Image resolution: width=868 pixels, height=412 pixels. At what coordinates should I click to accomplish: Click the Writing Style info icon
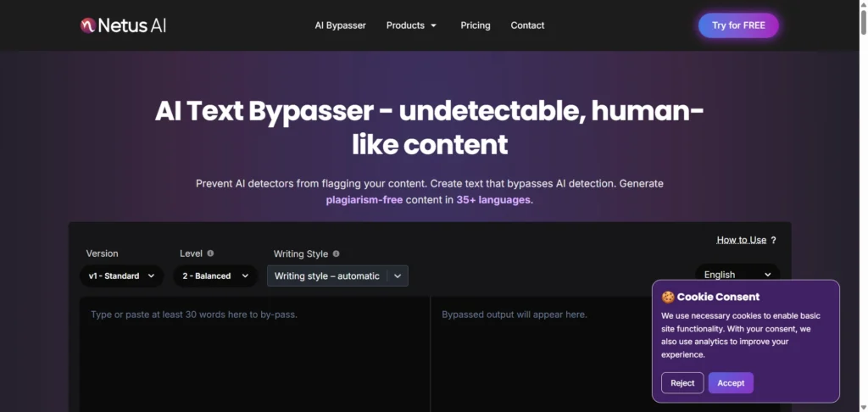[x=336, y=253]
